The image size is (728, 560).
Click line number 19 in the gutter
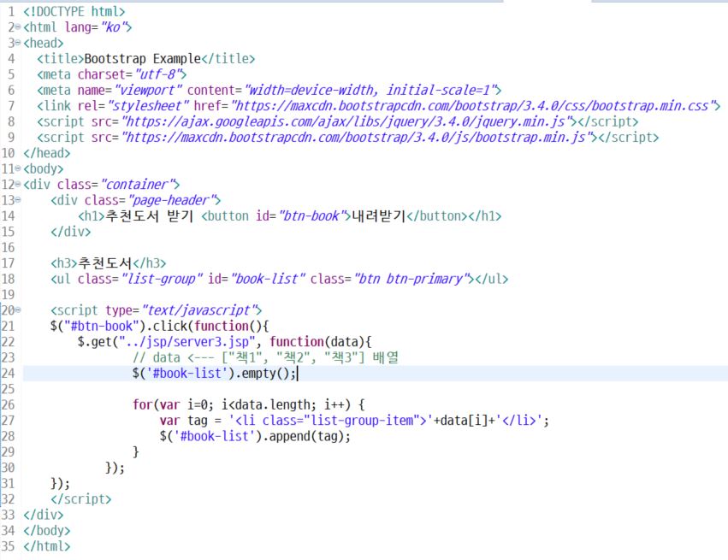coord(8,295)
